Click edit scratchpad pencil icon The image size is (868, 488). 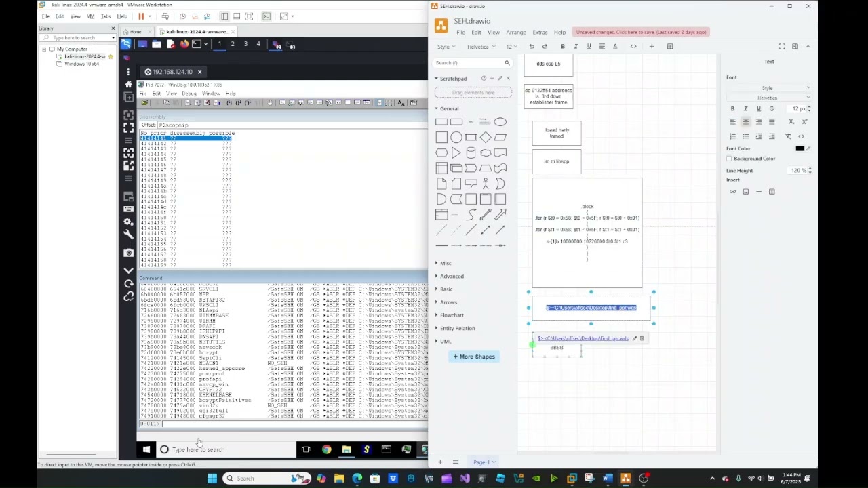coord(500,79)
